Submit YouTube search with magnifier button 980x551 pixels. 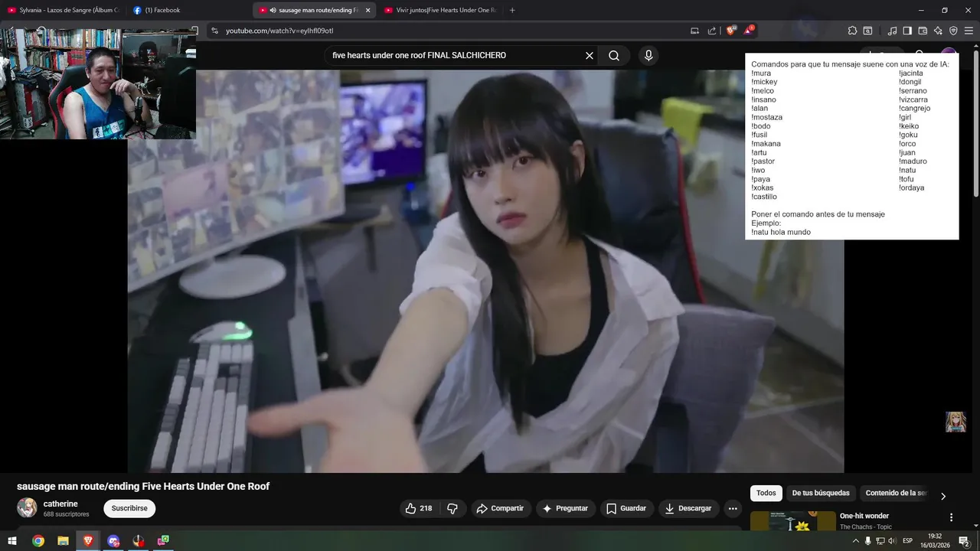(x=614, y=55)
